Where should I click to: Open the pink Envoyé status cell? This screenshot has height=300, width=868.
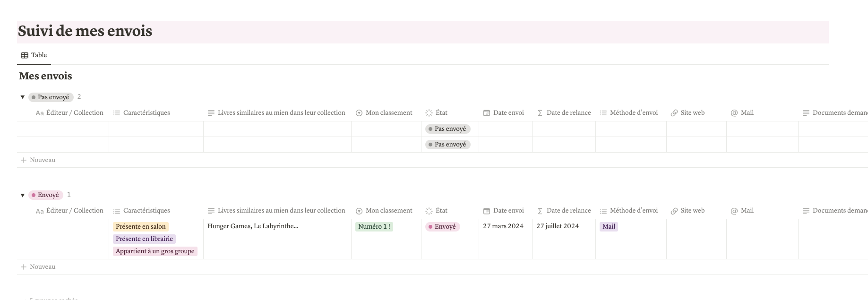(443, 227)
